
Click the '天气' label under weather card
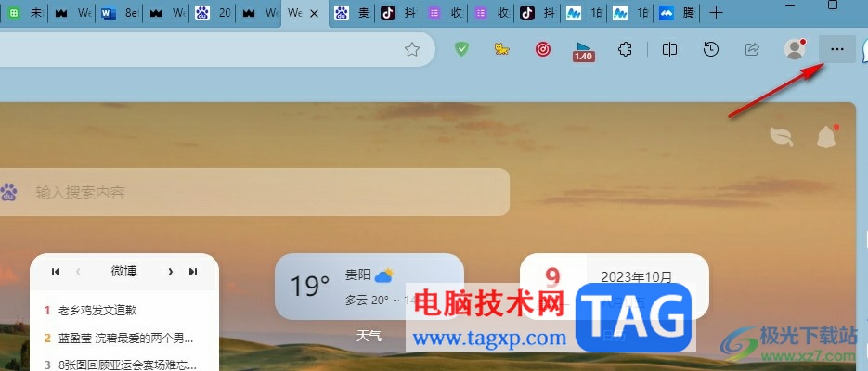[369, 336]
